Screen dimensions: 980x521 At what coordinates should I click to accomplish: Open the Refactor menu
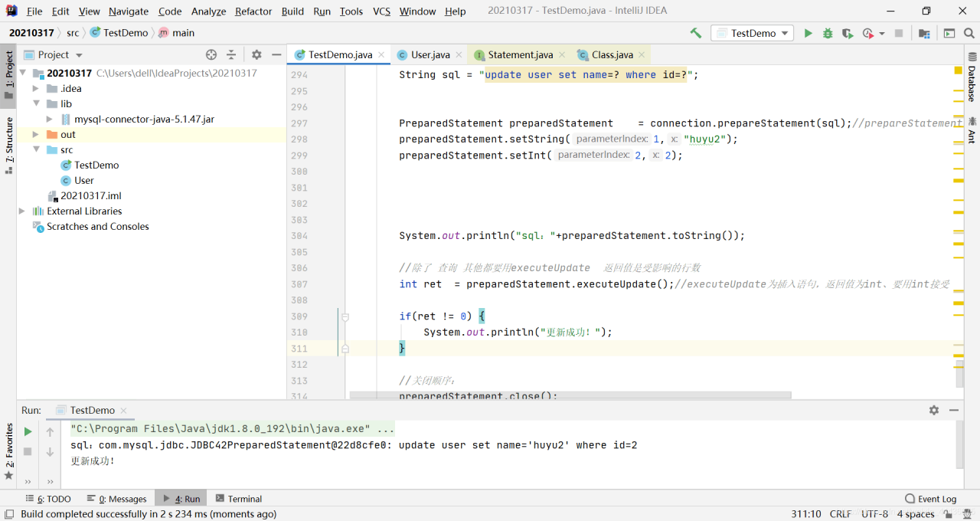tap(253, 11)
